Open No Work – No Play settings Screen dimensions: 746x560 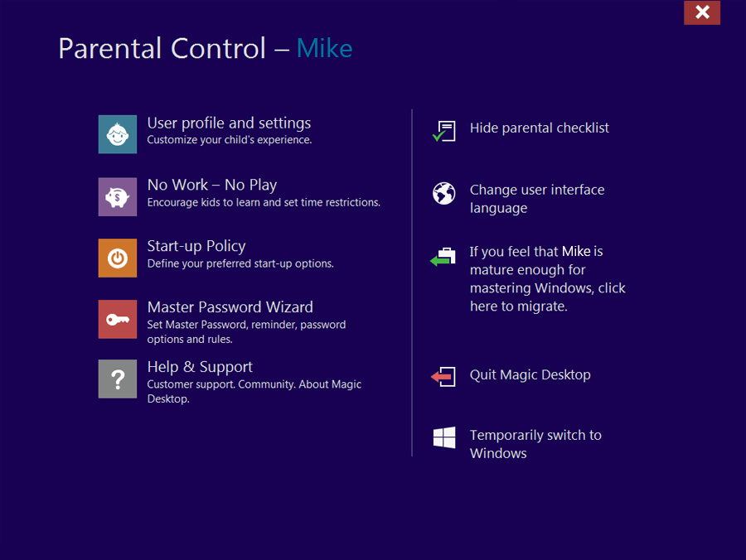click(212, 185)
